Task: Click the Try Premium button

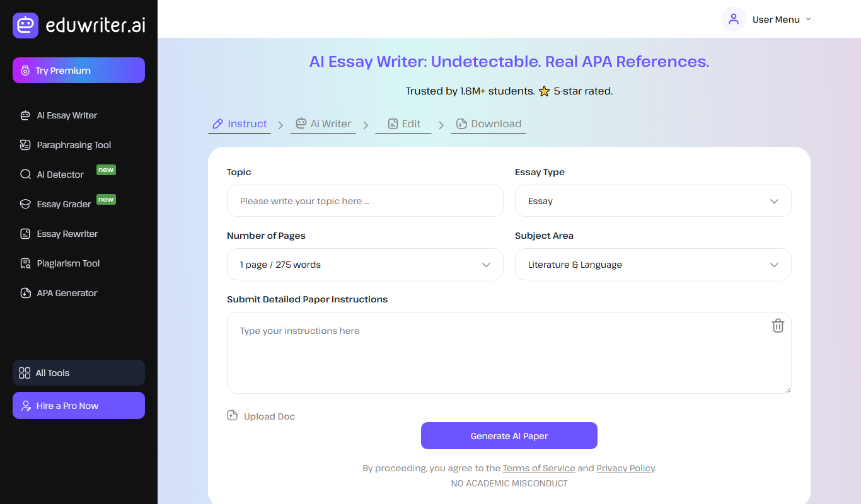Action: coord(79,71)
